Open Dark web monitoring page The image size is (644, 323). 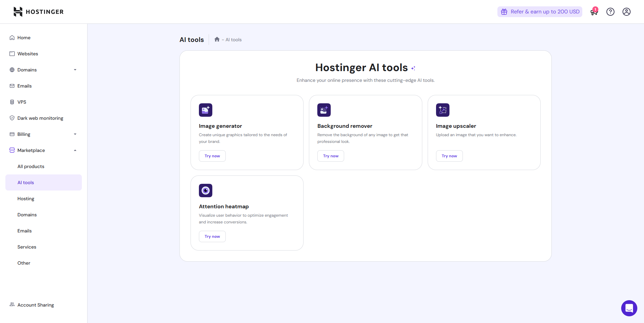(44, 118)
